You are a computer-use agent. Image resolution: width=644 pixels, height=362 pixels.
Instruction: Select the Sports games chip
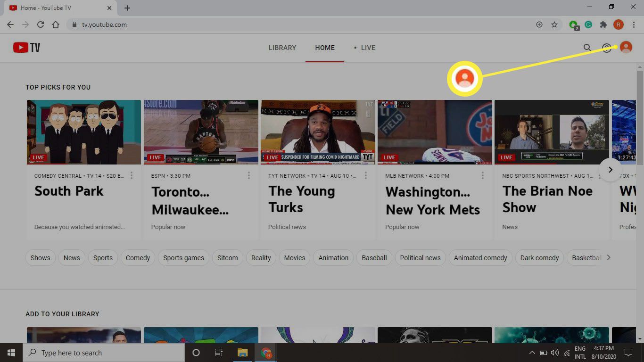click(x=183, y=258)
